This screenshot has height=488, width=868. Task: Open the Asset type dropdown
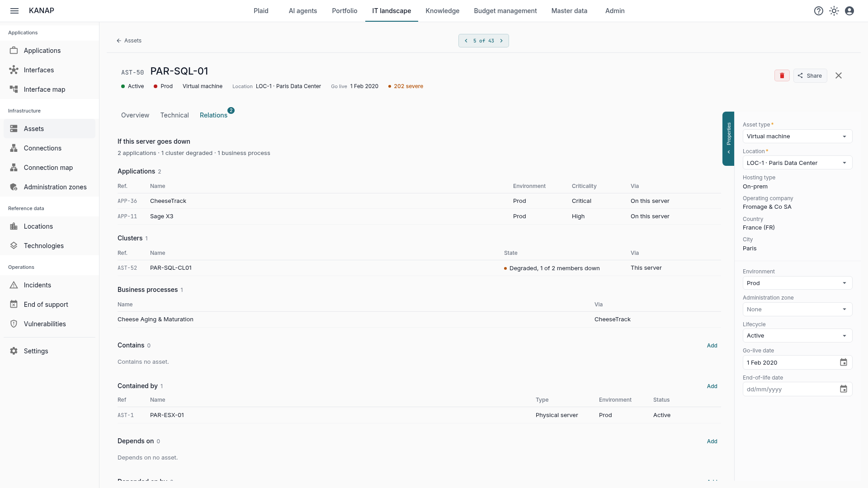tap(797, 136)
